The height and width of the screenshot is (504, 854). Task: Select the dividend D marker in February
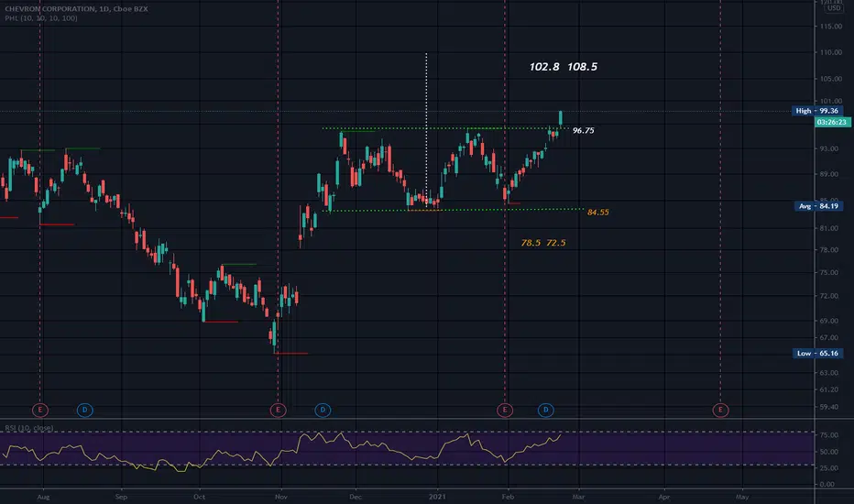coord(546,410)
